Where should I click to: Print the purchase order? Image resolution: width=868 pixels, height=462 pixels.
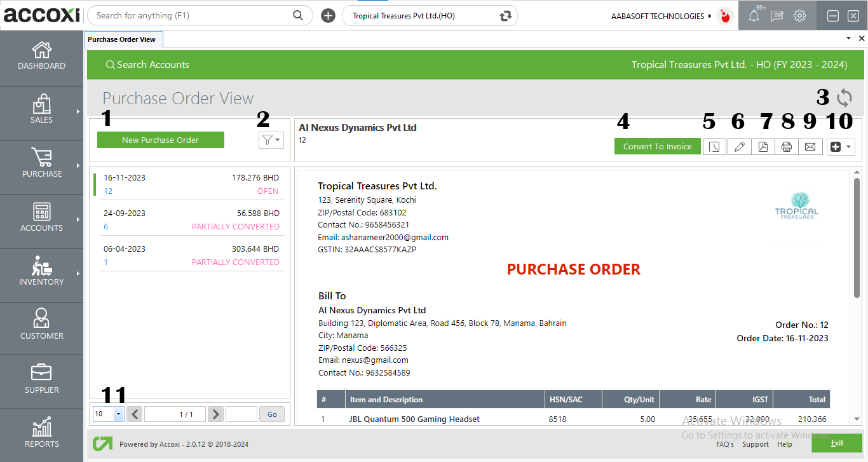tap(787, 146)
